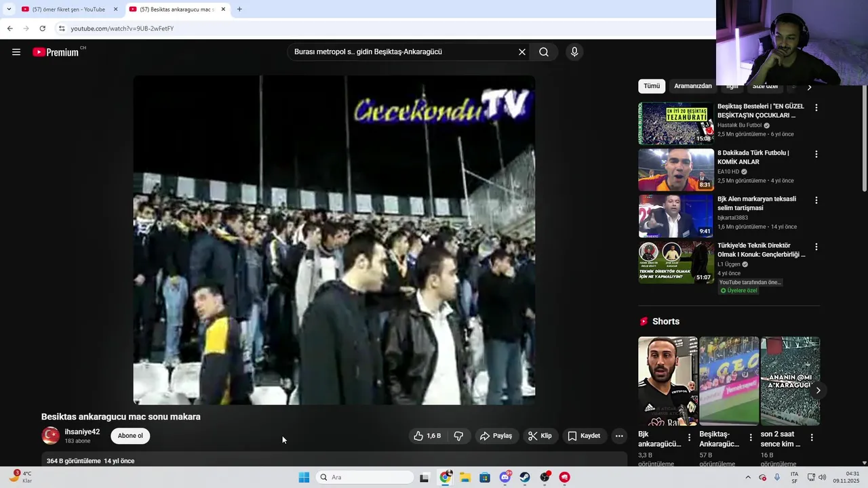Image resolution: width=868 pixels, height=488 pixels.
Task: Open Hastalık Bu Futbol channel
Action: pos(739,125)
